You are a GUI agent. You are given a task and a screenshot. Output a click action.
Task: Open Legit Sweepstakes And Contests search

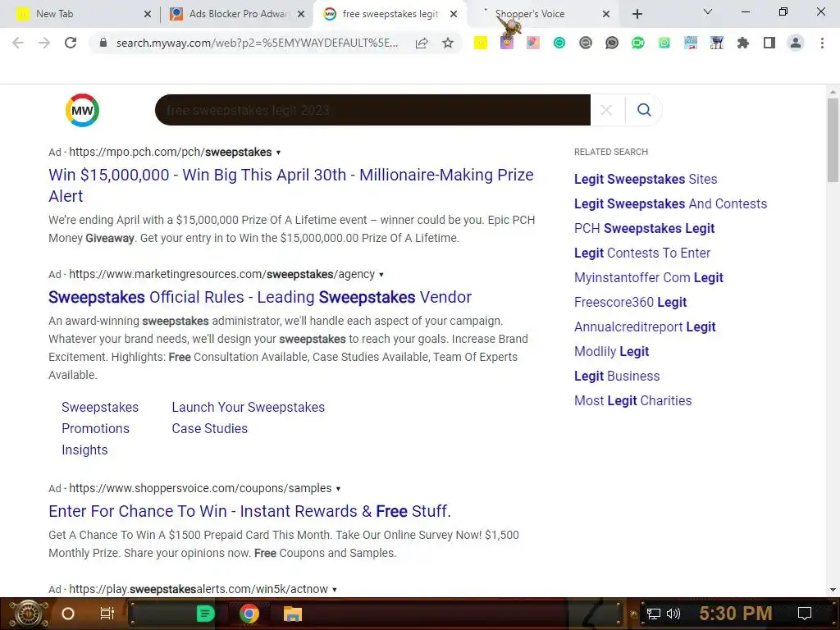tap(670, 203)
